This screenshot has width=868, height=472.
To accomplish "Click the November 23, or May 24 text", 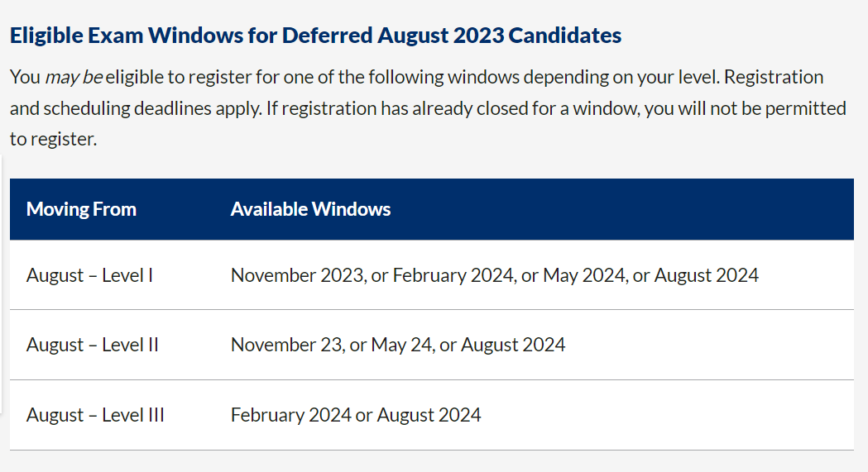I will click(x=332, y=345).
